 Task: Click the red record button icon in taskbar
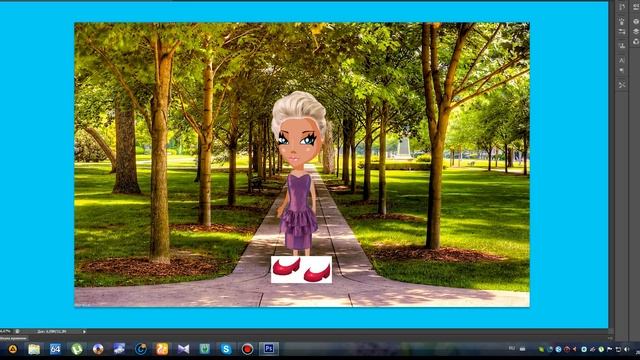click(247, 349)
